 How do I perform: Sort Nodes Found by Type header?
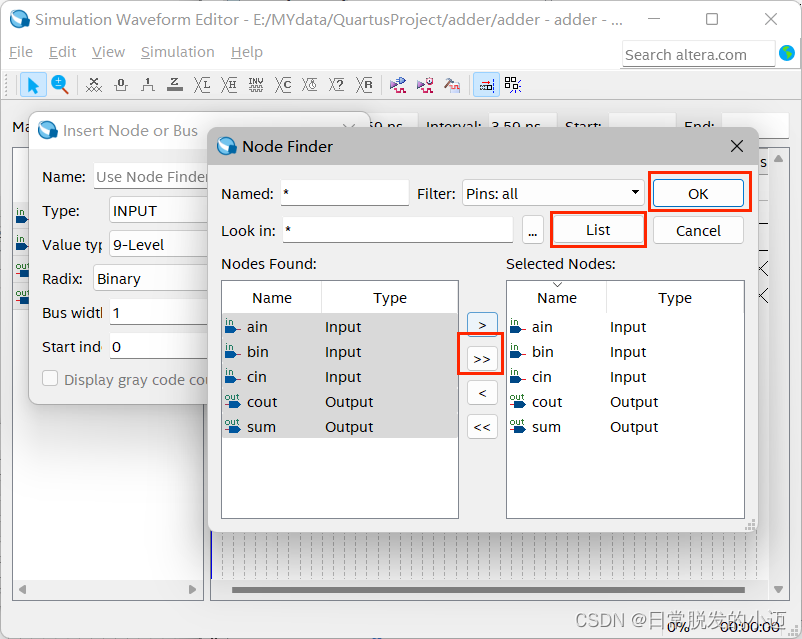[x=390, y=297]
